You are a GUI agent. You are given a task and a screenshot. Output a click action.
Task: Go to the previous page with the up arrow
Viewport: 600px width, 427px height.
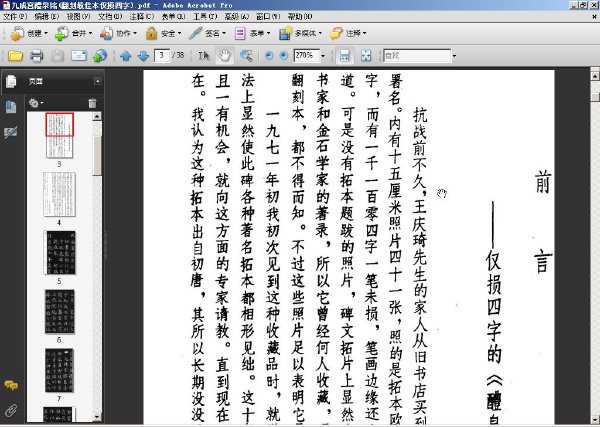pos(126,56)
